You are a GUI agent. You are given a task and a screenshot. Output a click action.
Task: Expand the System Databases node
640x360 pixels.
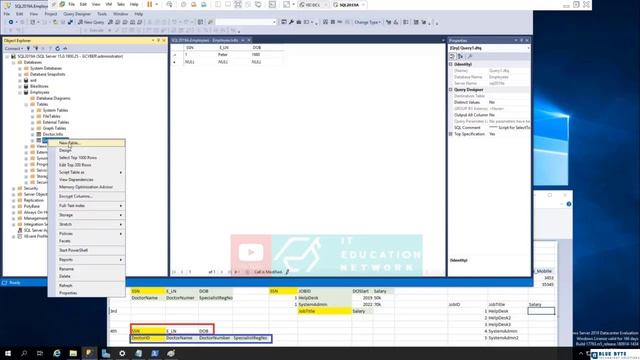tap(20, 69)
